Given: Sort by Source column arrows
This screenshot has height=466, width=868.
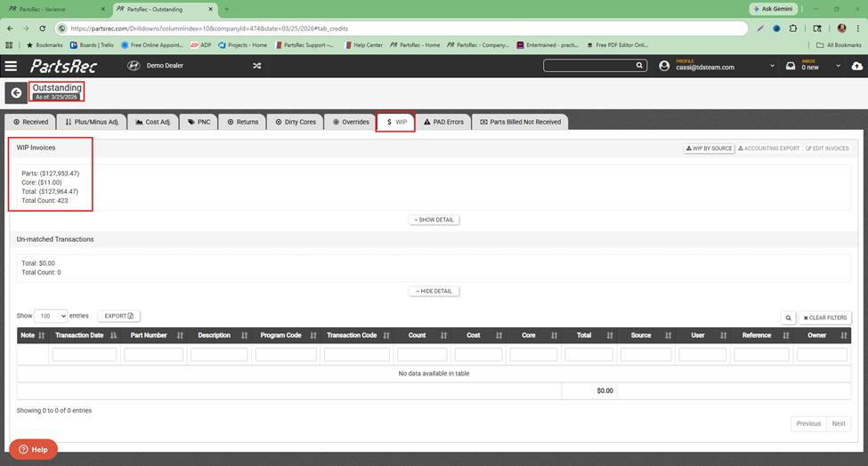Looking at the screenshot, I should click(x=669, y=335).
